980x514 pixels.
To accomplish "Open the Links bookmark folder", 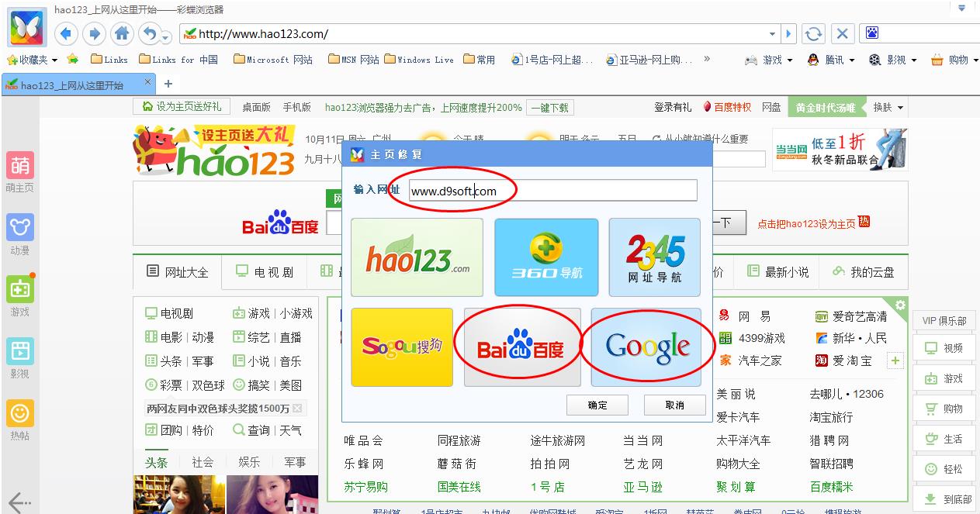I will pos(109,60).
